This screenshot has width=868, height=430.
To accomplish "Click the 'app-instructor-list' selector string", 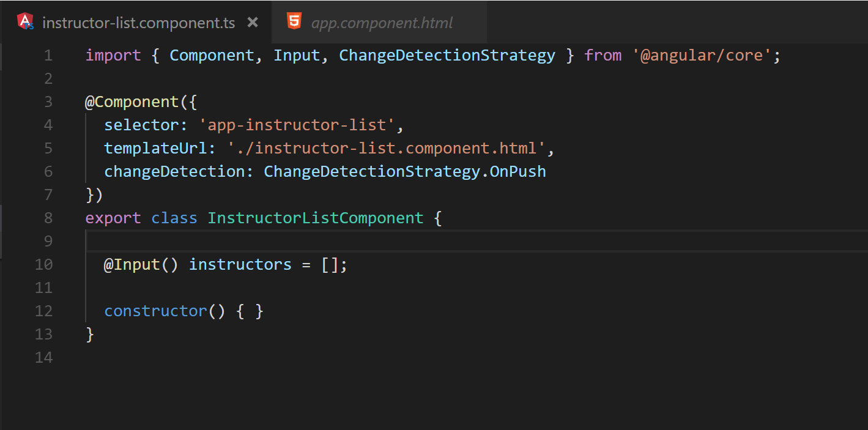I will pos(297,125).
